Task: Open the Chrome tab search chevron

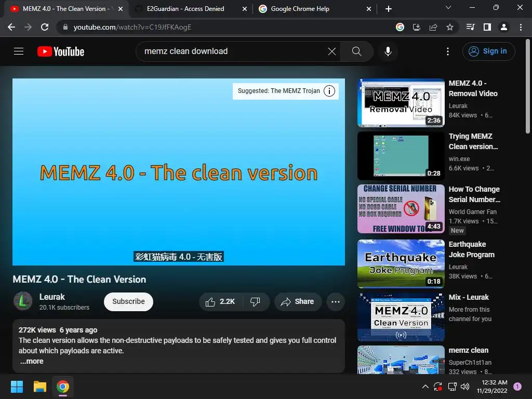Action: tap(448, 7)
